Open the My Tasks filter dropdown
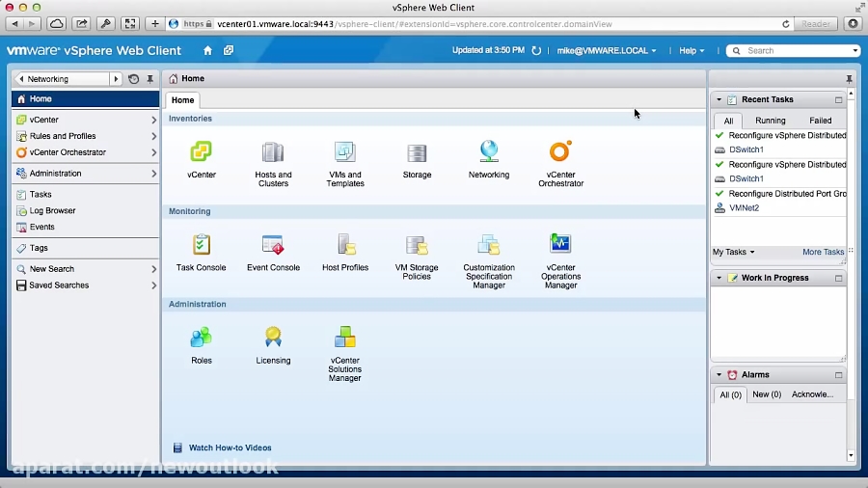This screenshot has height=488, width=868. tap(734, 252)
